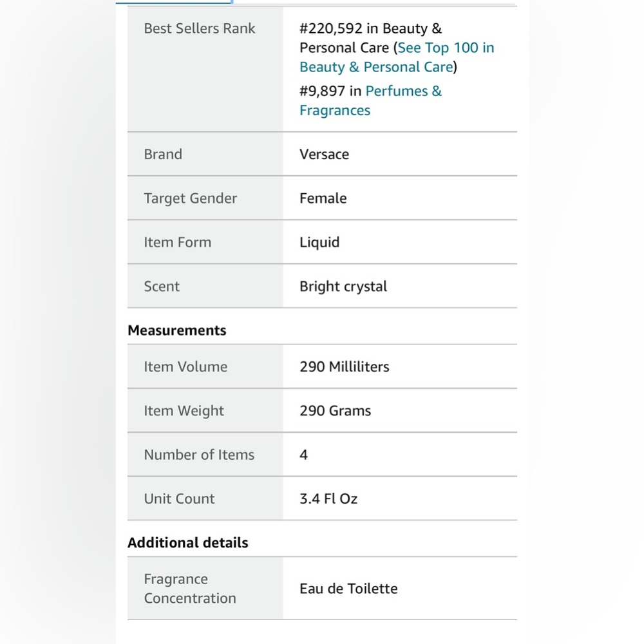Click the Measurements section heading

point(176,330)
